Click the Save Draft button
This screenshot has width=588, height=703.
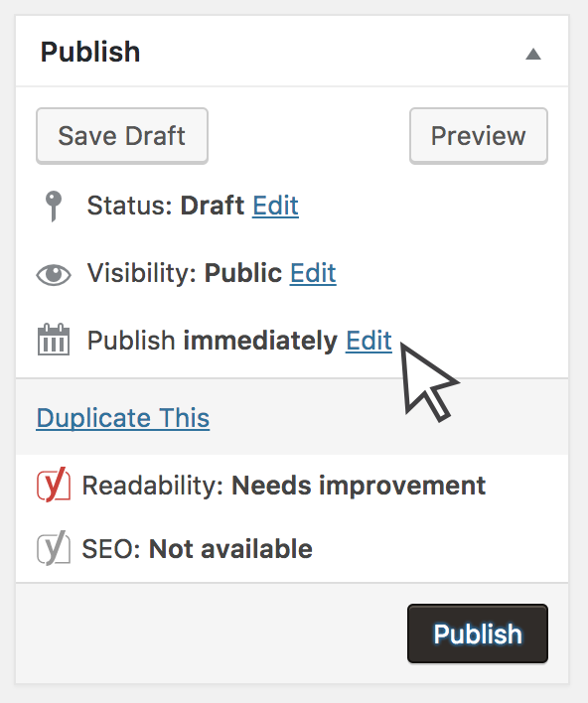pyautogui.click(x=122, y=136)
